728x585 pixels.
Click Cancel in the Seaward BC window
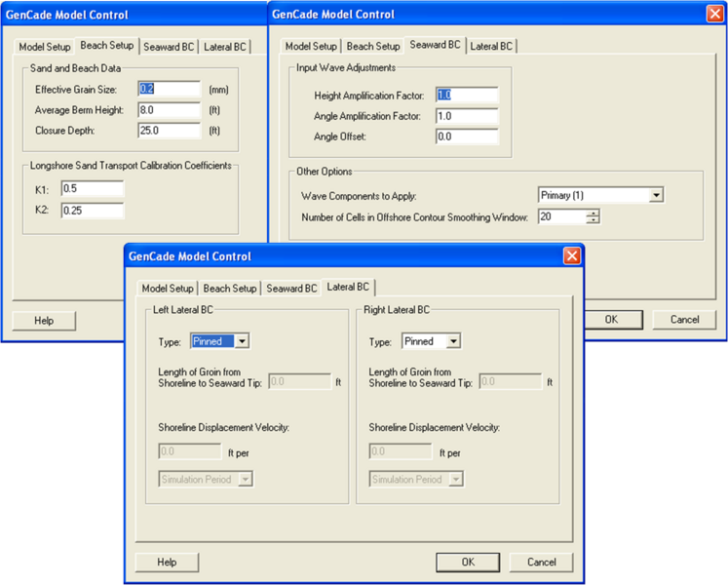(684, 320)
